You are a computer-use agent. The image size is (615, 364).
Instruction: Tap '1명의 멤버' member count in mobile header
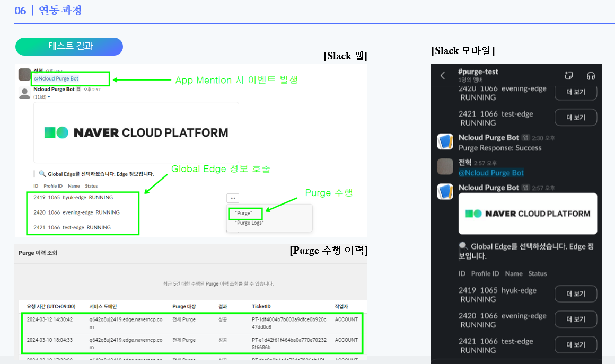(470, 80)
